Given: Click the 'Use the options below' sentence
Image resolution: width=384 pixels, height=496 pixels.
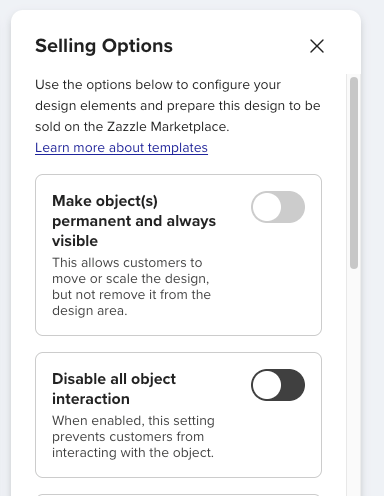Looking at the screenshot, I should click(178, 106).
